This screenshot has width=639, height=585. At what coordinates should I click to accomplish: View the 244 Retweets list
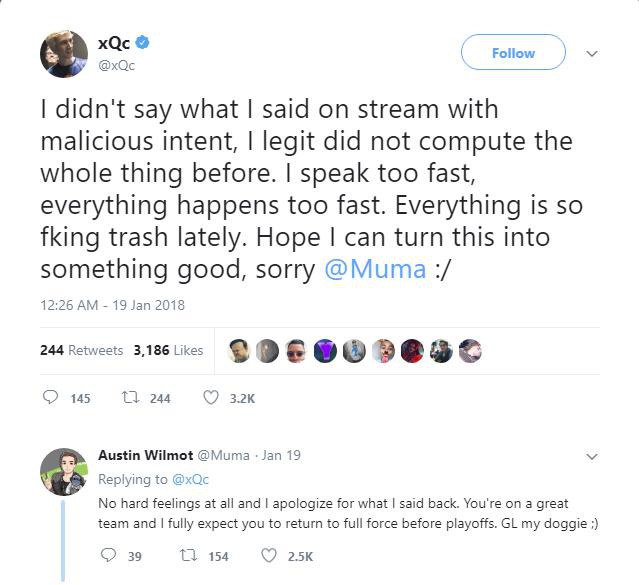pos(82,350)
